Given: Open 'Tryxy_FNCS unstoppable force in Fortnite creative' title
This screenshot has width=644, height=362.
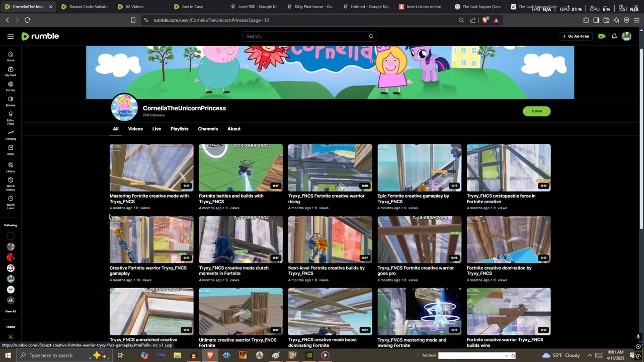Looking at the screenshot, I should click(x=501, y=199).
